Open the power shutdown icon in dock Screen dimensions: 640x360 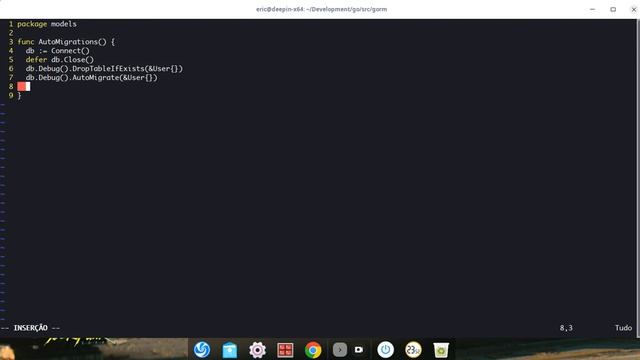coord(385,350)
